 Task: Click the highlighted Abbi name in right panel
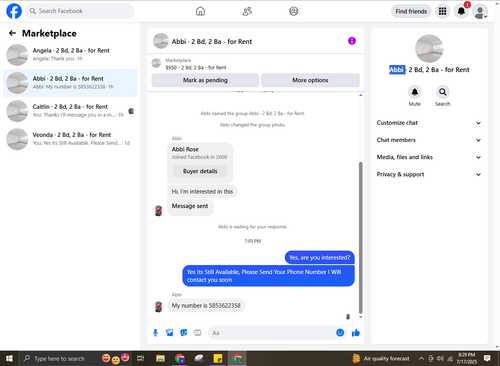[397, 70]
